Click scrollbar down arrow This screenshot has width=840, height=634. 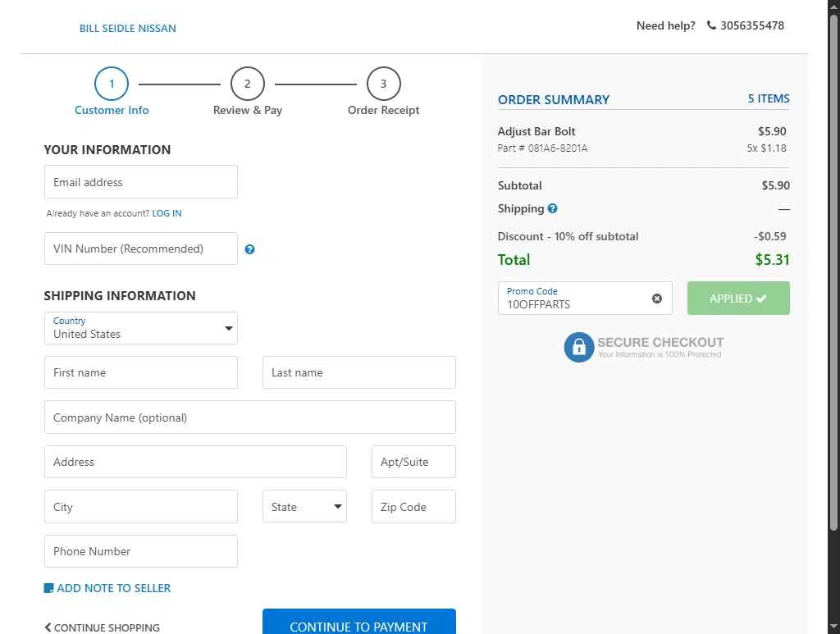click(833, 626)
